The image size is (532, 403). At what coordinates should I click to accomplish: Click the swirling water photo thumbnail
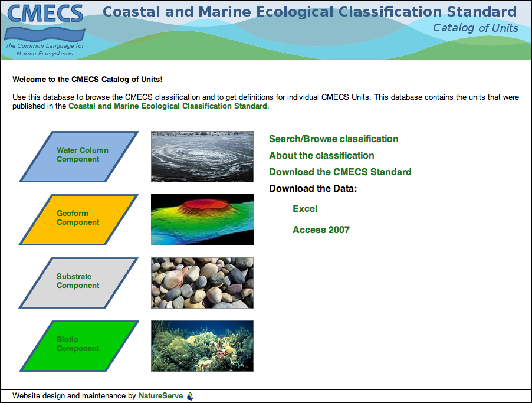[202, 156]
